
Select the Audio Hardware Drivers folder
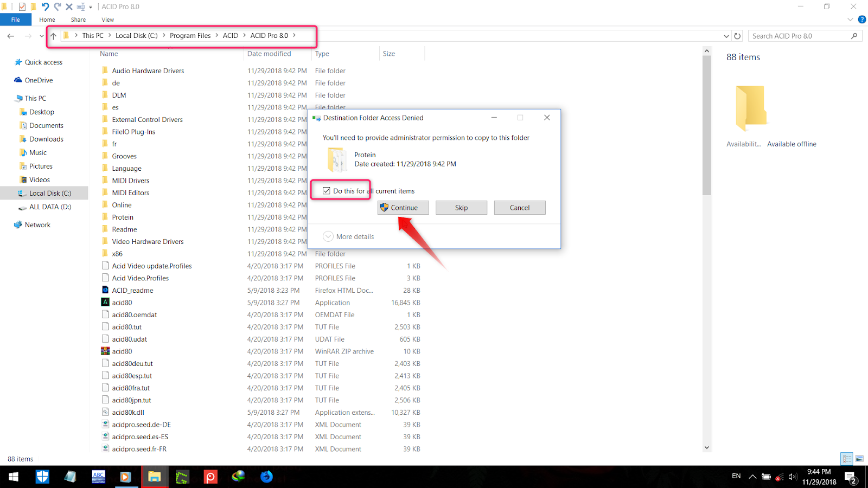tap(148, 71)
